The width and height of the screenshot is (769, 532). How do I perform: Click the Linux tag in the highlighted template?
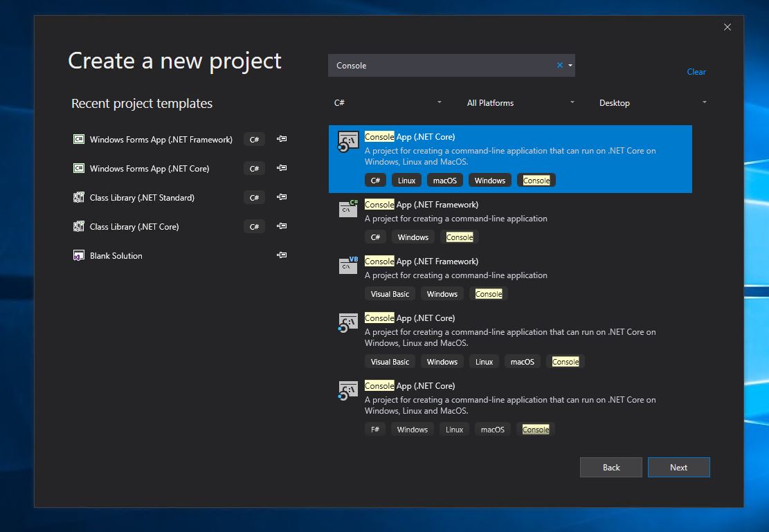(x=406, y=181)
